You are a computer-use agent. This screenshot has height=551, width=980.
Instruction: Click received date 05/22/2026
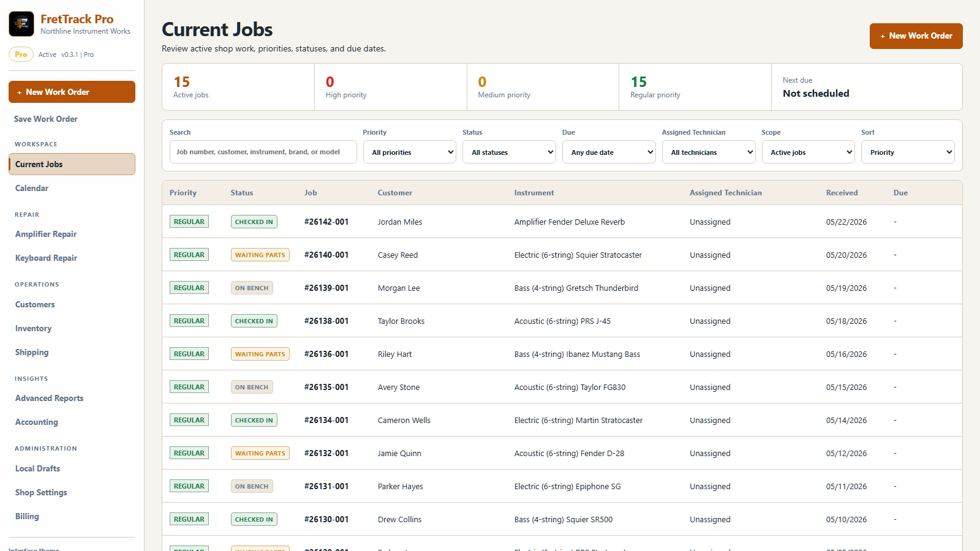coord(846,222)
